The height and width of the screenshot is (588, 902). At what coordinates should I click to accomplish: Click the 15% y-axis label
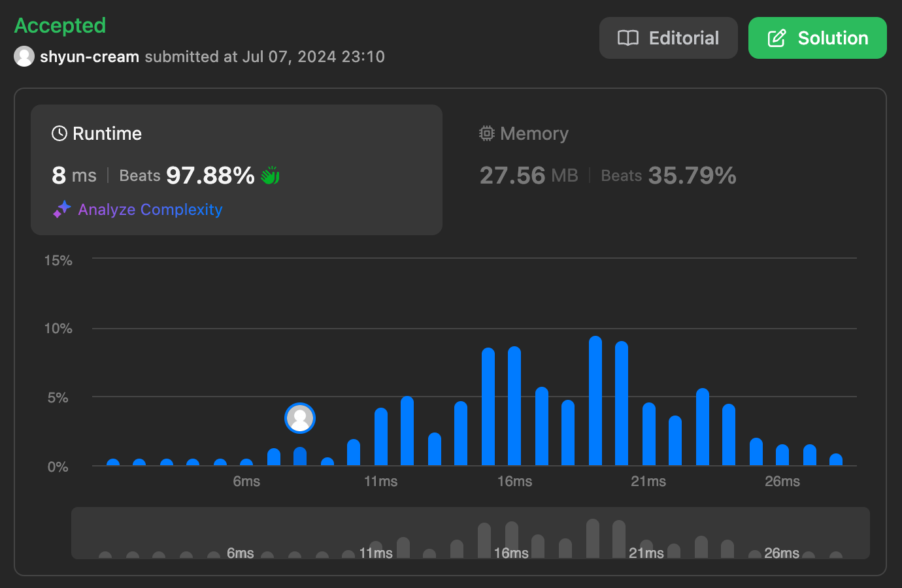[58, 261]
